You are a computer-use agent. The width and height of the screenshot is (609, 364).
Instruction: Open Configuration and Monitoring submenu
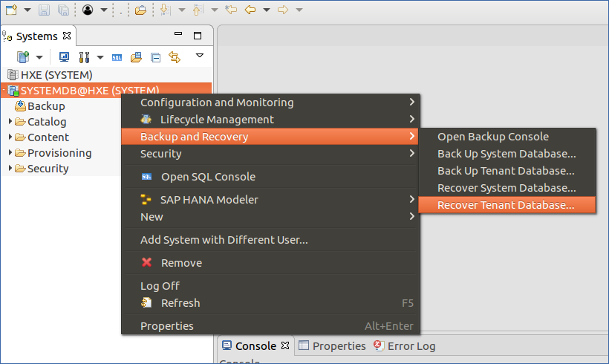click(270, 103)
